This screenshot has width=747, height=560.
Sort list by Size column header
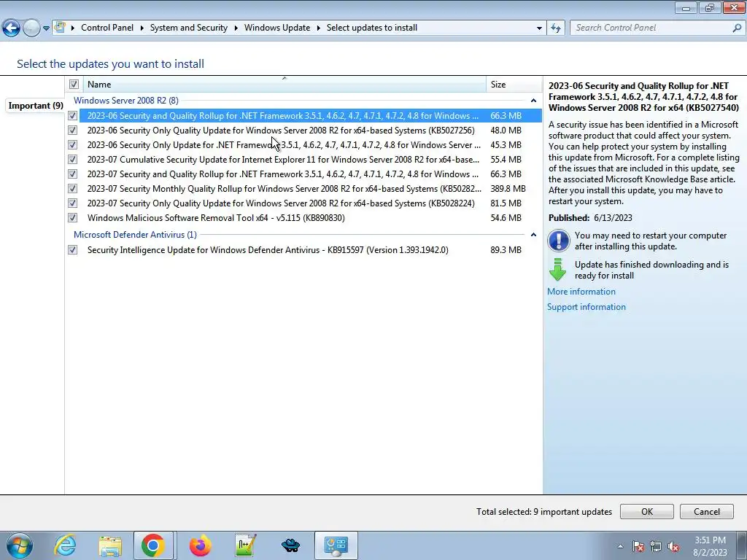(514, 85)
